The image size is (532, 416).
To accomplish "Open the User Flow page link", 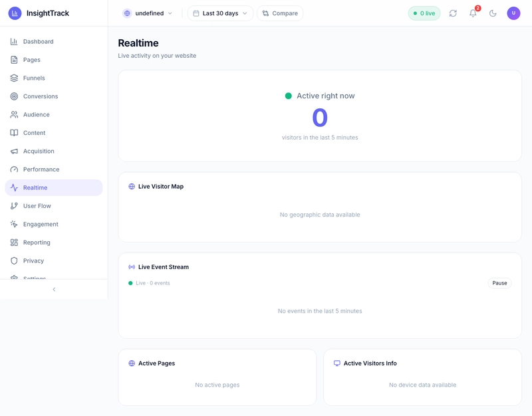I will [54, 206].
